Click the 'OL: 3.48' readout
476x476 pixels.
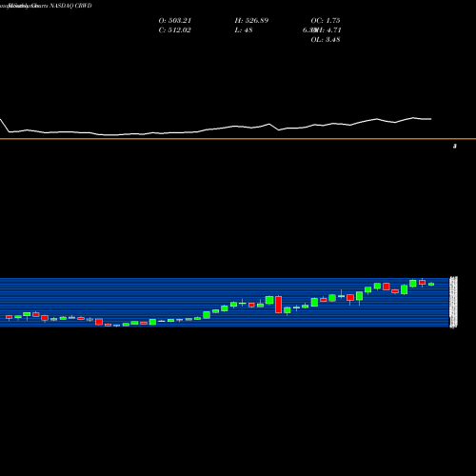click(x=326, y=40)
